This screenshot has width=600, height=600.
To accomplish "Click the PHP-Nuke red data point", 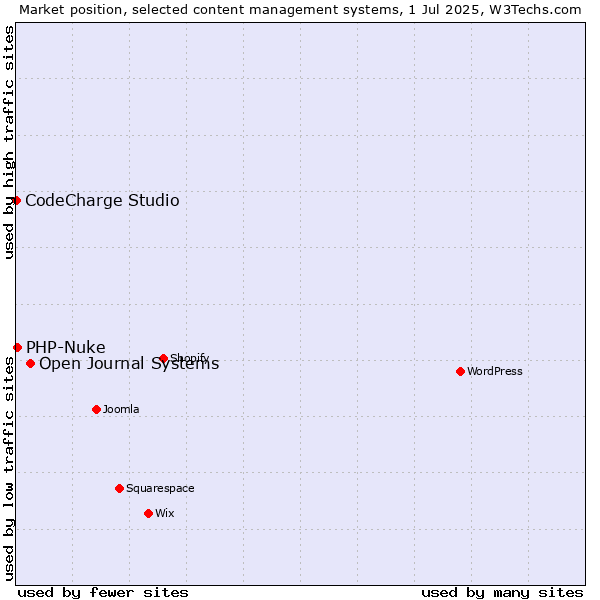I will point(18,347).
